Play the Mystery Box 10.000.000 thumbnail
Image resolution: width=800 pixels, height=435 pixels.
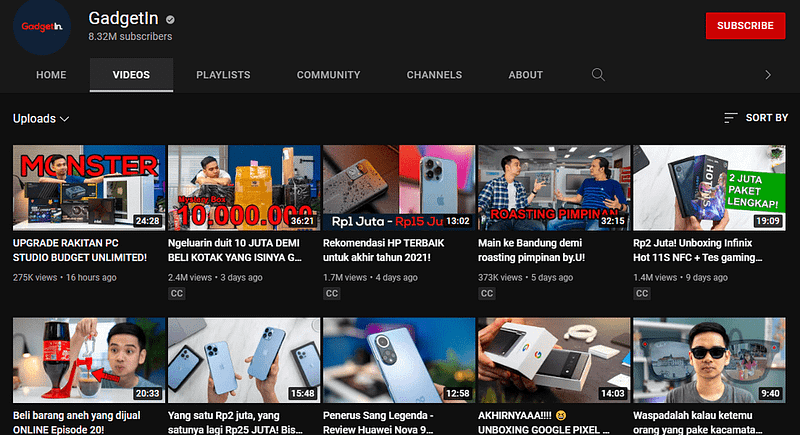pos(244,188)
